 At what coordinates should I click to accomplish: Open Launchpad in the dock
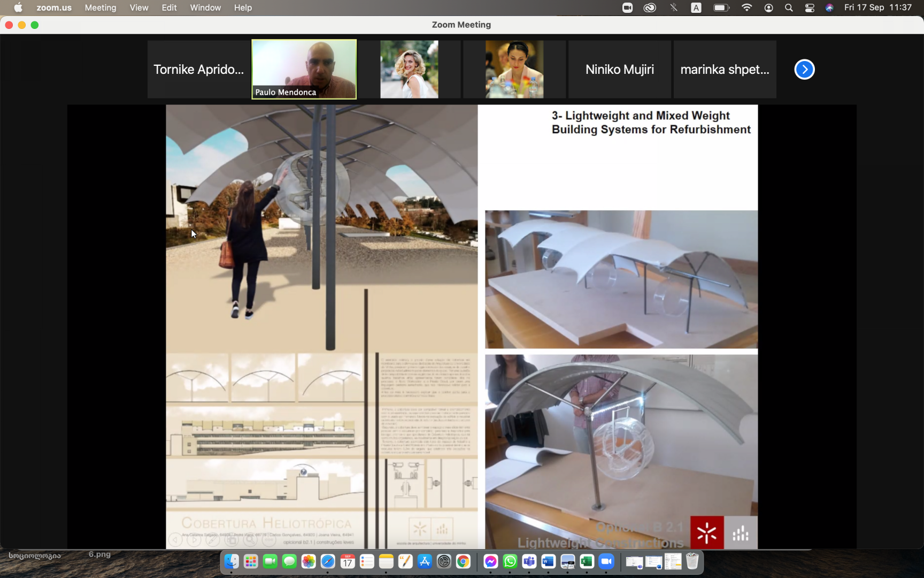click(x=251, y=561)
